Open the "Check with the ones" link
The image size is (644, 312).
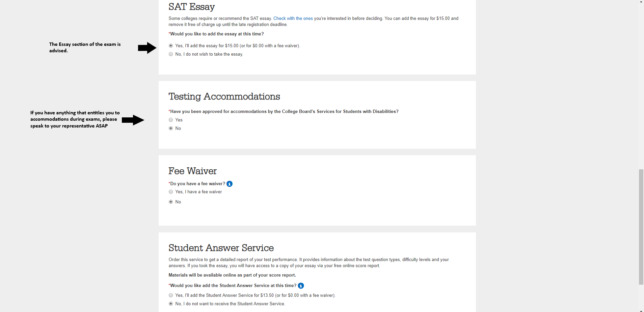pyautogui.click(x=293, y=19)
